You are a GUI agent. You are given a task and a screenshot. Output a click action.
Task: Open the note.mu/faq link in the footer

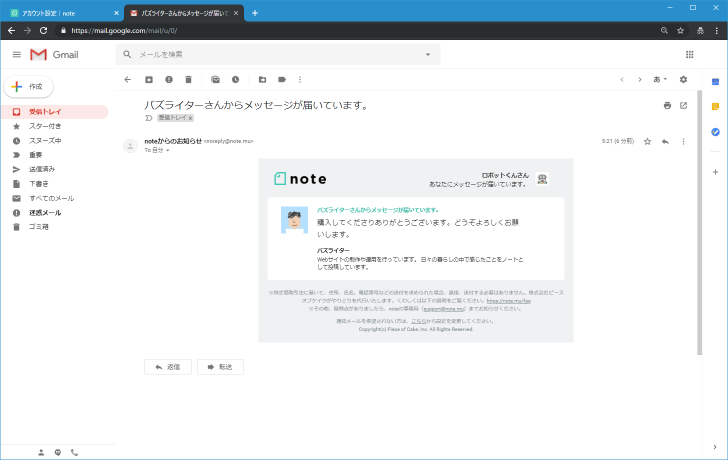tap(508, 301)
